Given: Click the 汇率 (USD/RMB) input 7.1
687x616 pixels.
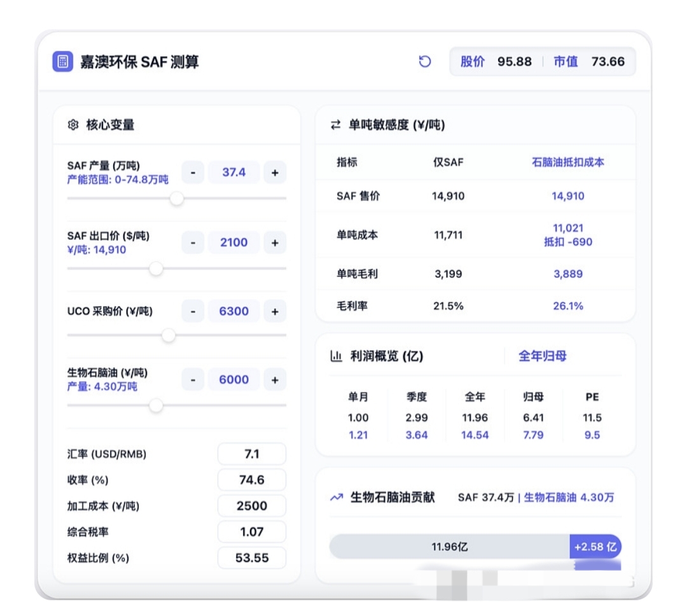Looking at the screenshot, I should coord(252,454).
